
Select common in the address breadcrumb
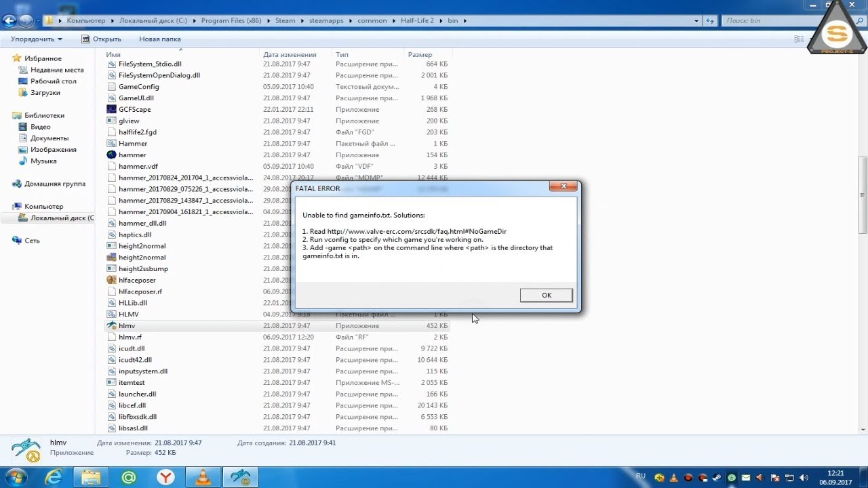click(372, 21)
